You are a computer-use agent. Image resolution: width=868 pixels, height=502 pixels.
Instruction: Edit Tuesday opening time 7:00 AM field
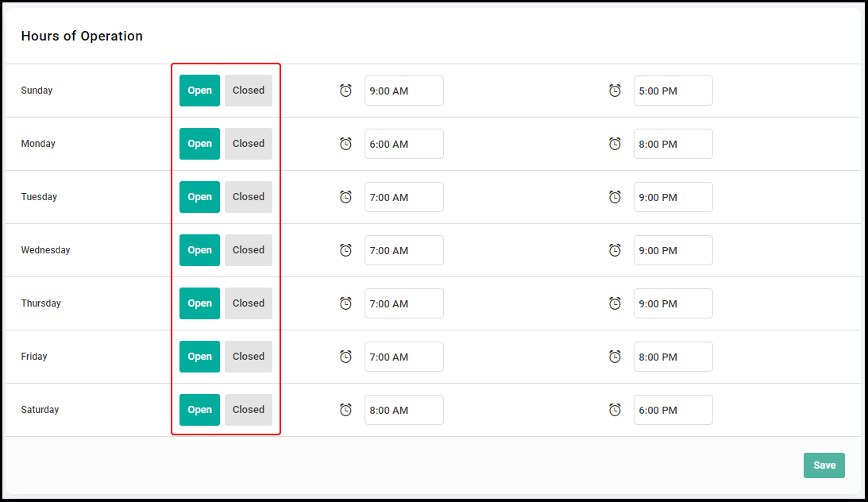[404, 196]
